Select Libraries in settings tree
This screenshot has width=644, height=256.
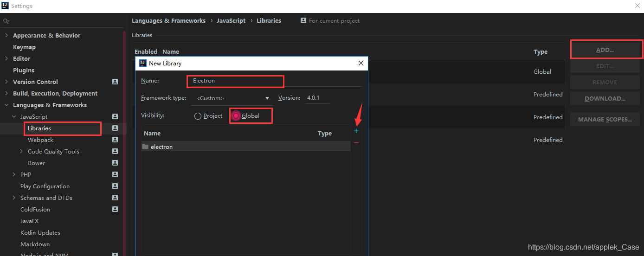click(39, 128)
